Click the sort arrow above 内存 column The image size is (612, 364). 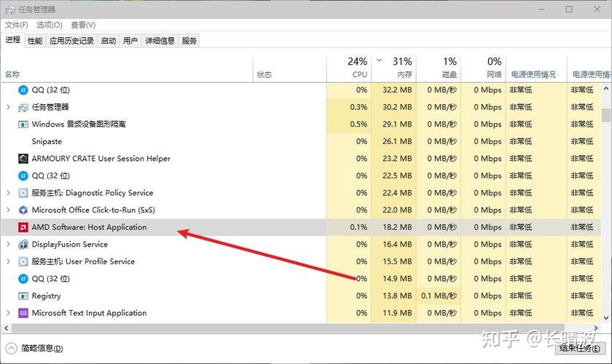pos(380,60)
